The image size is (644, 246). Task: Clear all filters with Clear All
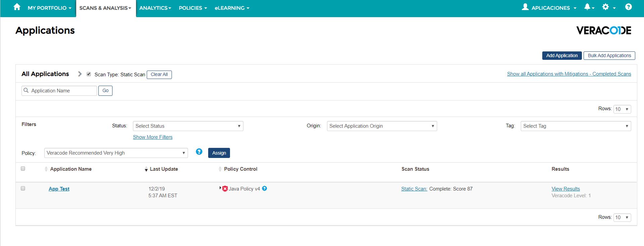point(159,75)
